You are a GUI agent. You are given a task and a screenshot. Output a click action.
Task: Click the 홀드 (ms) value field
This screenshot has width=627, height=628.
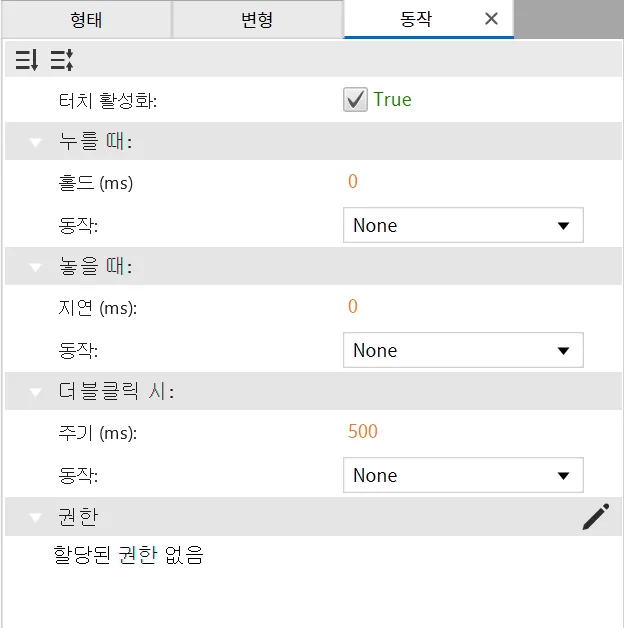point(463,182)
